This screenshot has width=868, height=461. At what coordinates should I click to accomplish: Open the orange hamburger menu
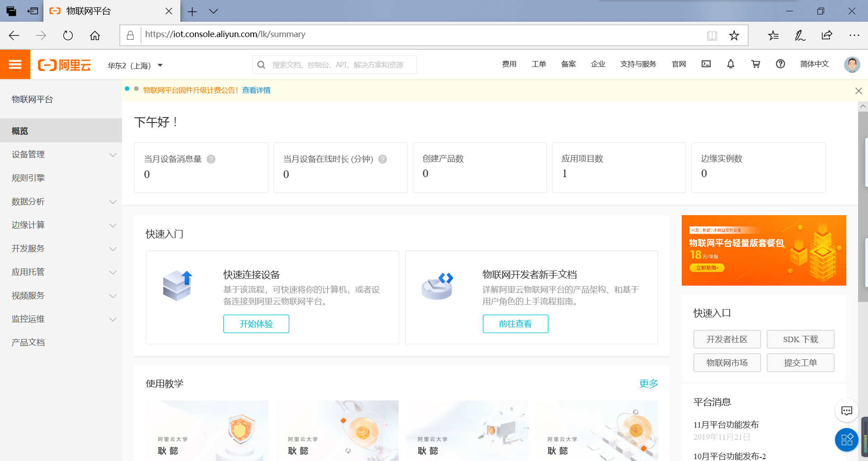tap(15, 64)
